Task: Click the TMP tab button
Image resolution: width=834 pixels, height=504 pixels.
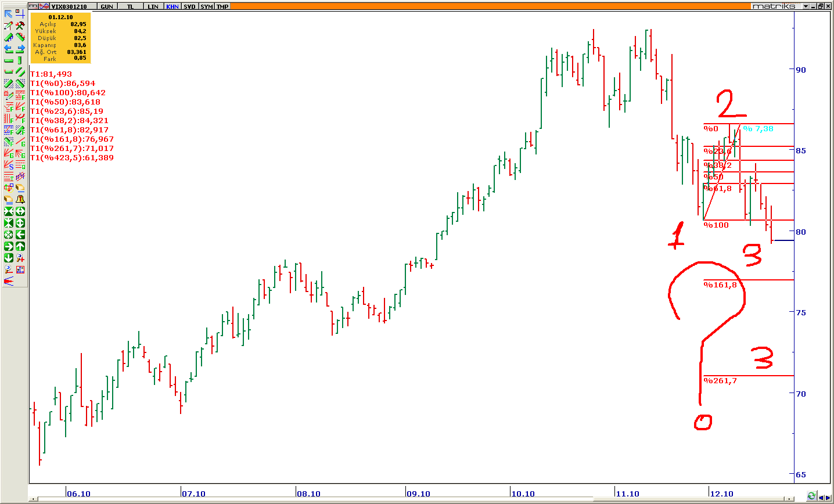Action: 222,6
